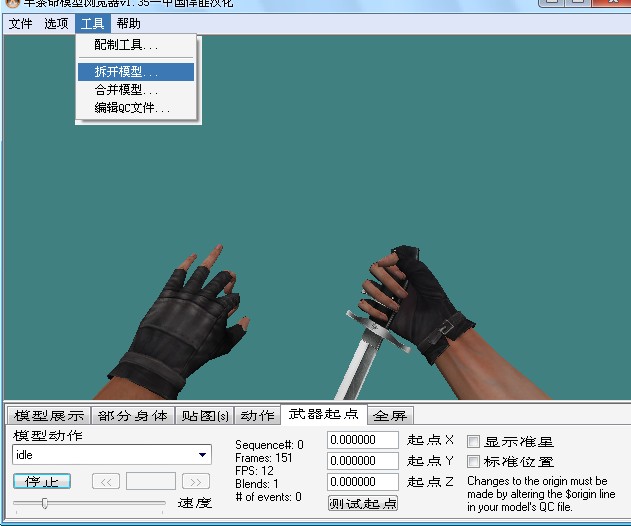Choose 拆开模型 menu entry
Image resolution: width=631 pixels, height=526 pixels.
[126, 72]
